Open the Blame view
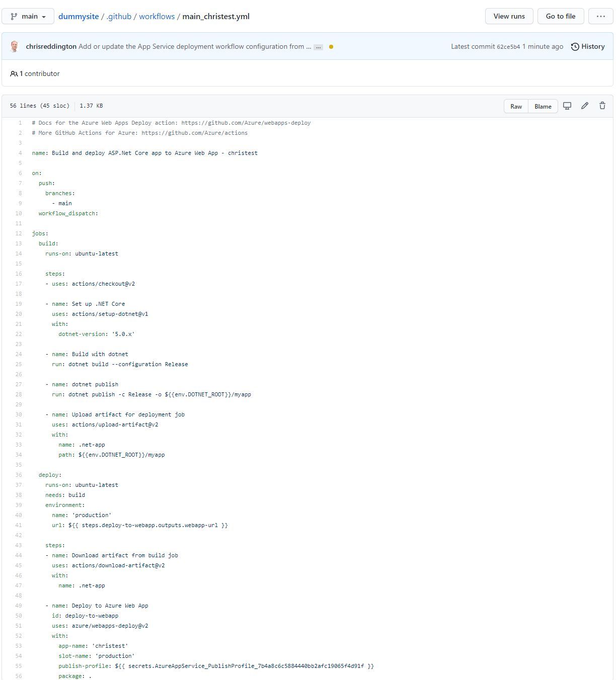The height and width of the screenshot is (680, 616). [x=543, y=106]
